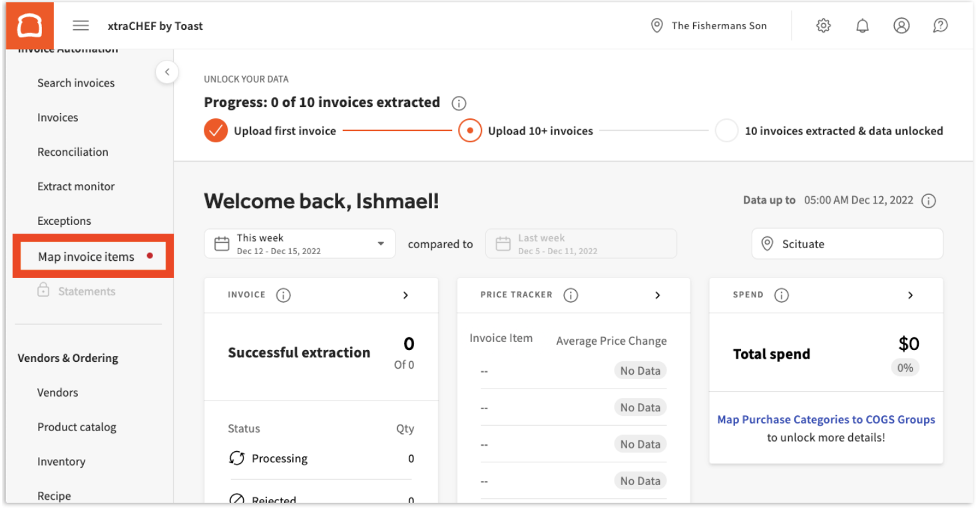Viewport: 980px width, 511px height.
Task: Click the settings gear icon
Action: [x=823, y=25]
